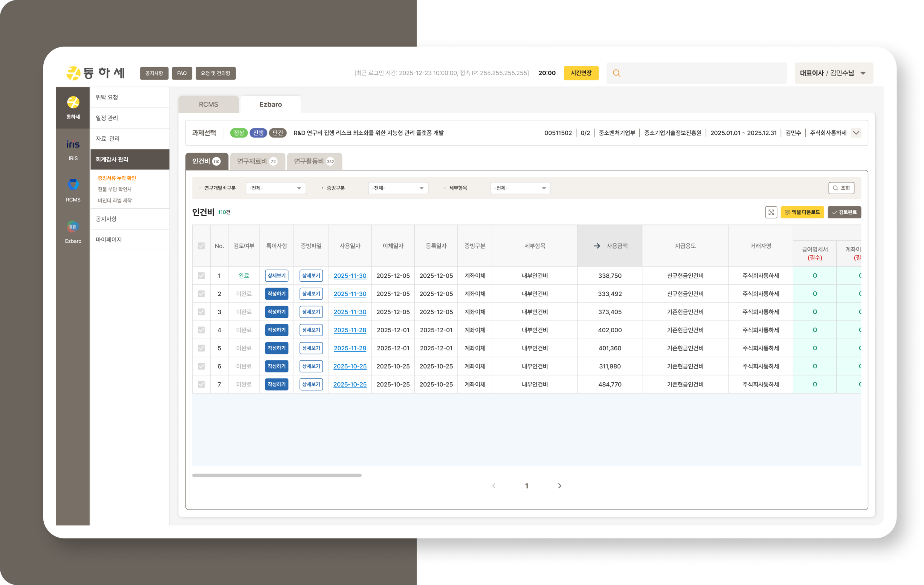Click the 통하세 sidebar icon
Image resolution: width=924 pixels, height=585 pixels.
[x=73, y=108]
